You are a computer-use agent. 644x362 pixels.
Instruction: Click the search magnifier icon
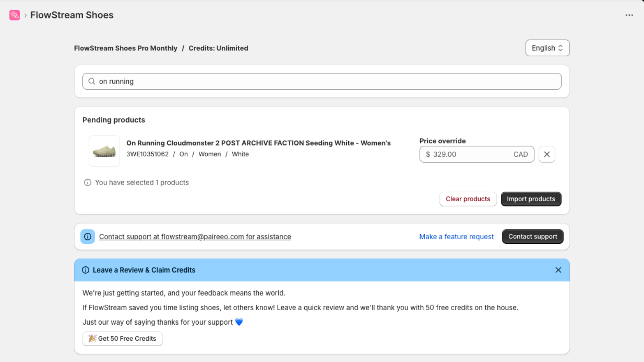tap(92, 81)
